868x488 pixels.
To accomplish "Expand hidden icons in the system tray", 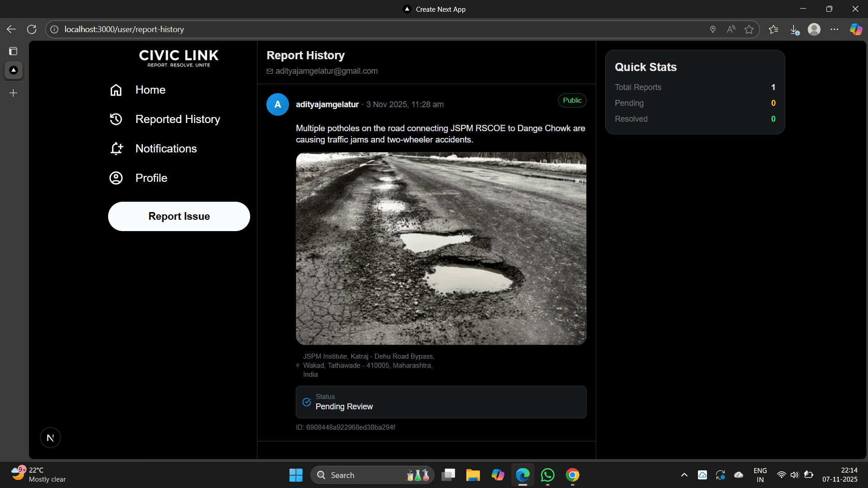I will [x=684, y=475].
